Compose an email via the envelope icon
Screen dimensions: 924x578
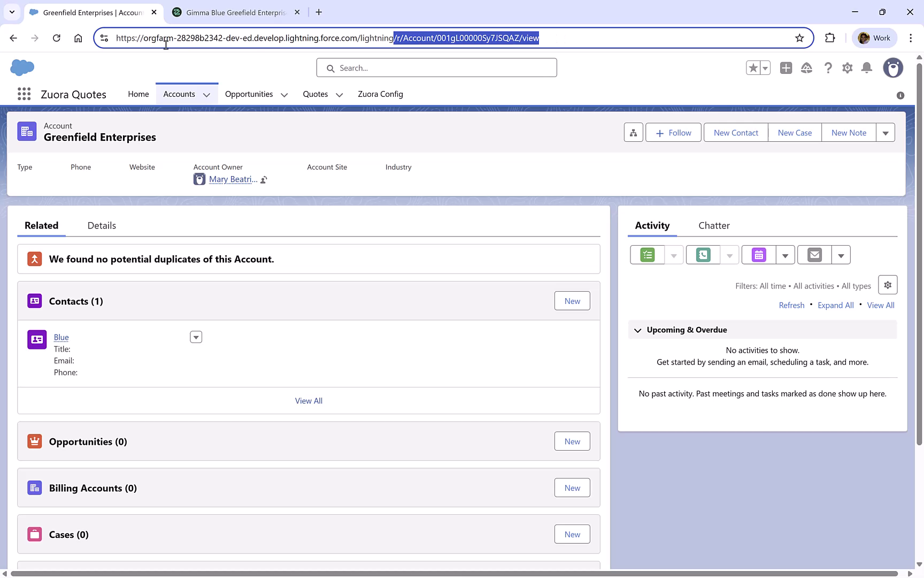pos(814,255)
